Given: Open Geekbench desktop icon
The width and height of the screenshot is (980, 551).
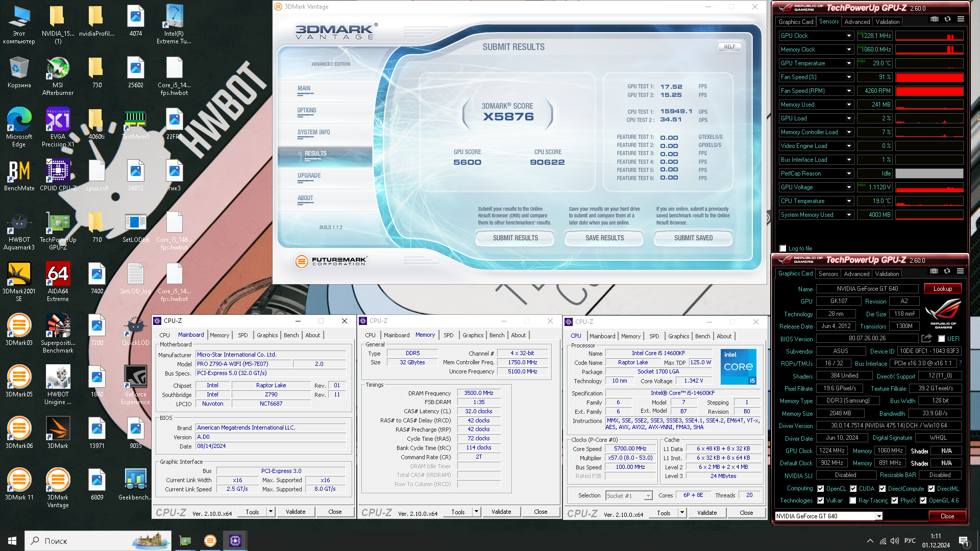Looking at the screenshot, I should click(135, 485).
